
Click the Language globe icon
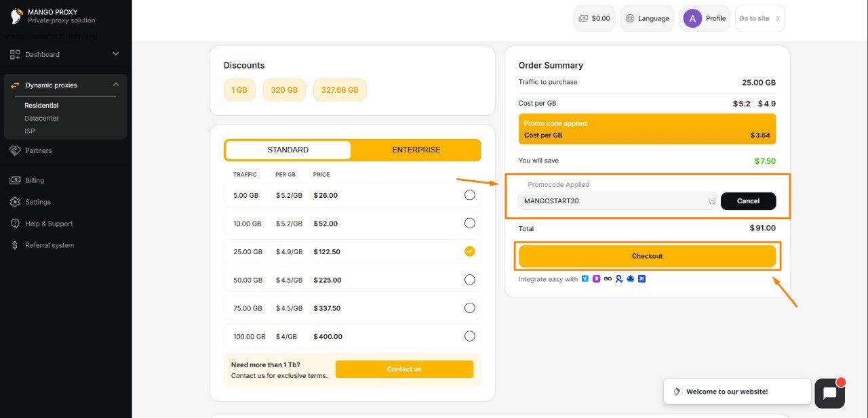[x=630, y=18]
